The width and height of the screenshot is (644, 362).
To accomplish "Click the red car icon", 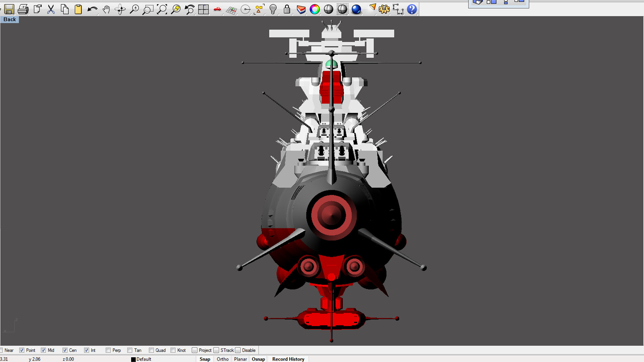I will tap(217, 9).
